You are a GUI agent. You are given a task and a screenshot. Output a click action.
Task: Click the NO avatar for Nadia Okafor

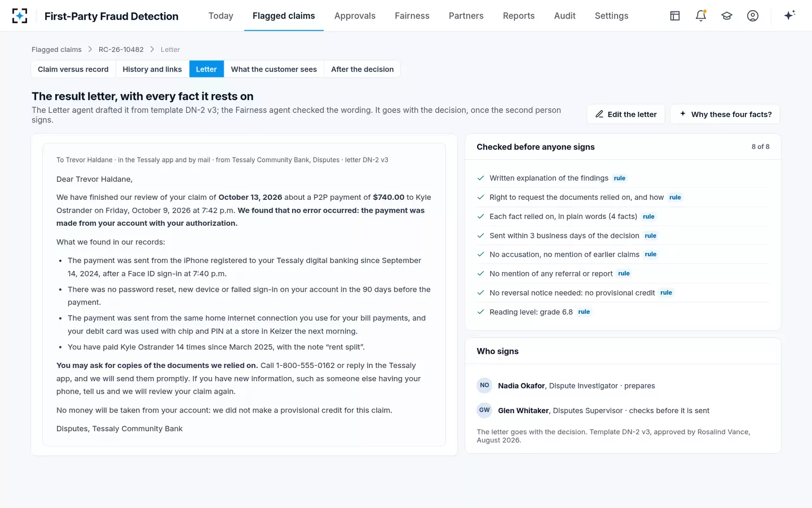pos(484,386)
